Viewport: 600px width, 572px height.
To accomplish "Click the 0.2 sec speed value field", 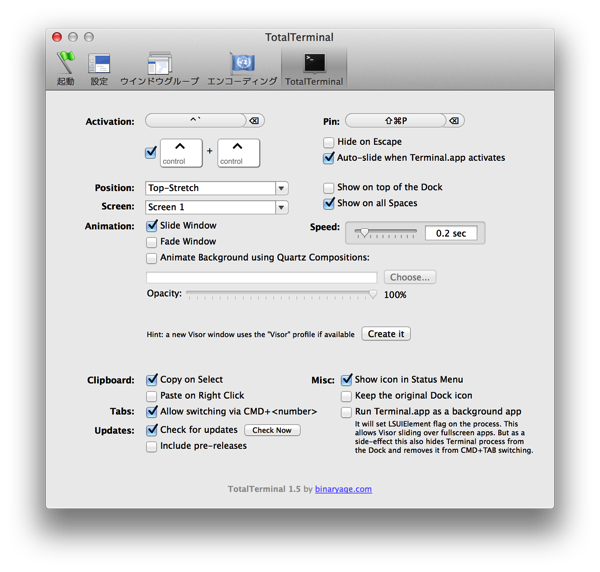I will 451,233.
